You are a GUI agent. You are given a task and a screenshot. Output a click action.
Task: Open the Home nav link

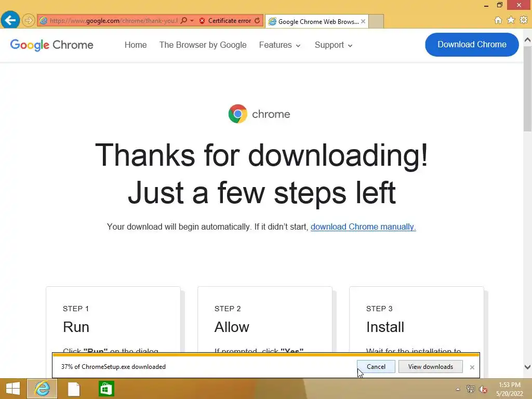click(136, 45)
